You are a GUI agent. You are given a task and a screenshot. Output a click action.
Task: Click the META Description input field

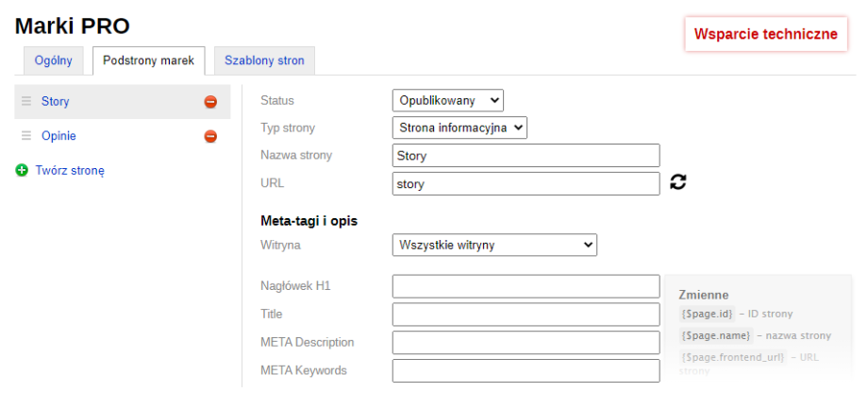coord(526,342)
